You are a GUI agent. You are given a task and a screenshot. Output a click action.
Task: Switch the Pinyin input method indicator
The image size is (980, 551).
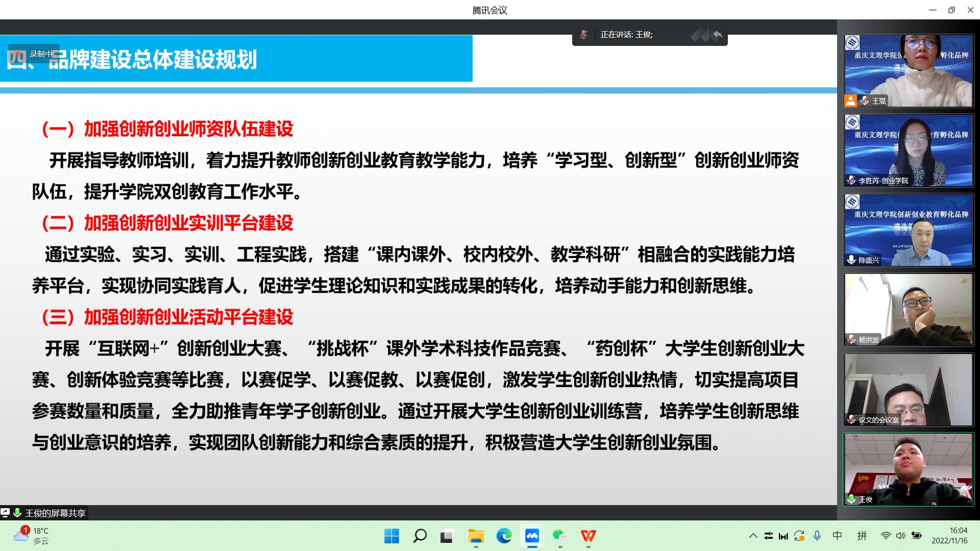(862, 536)
